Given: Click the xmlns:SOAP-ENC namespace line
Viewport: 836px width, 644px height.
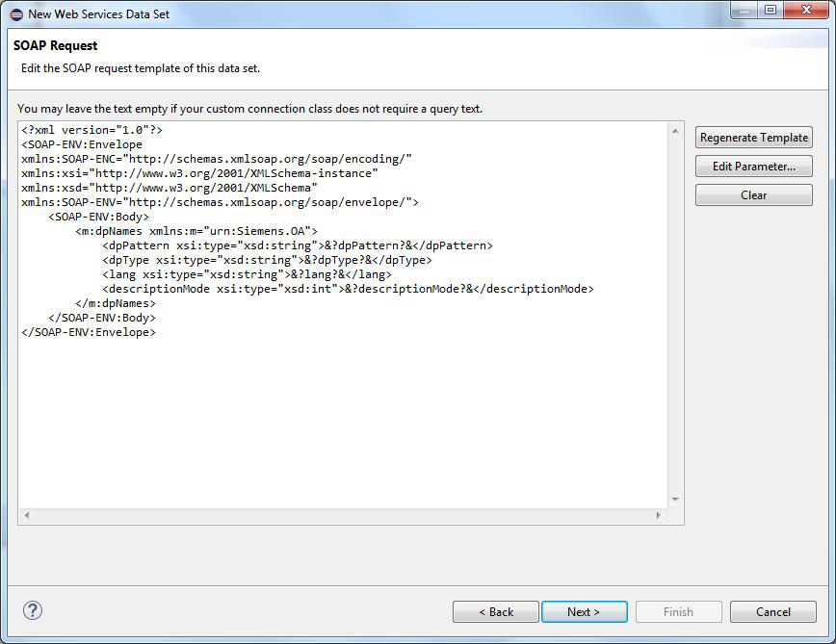Looking at the screenshot, I should point(217,159).
